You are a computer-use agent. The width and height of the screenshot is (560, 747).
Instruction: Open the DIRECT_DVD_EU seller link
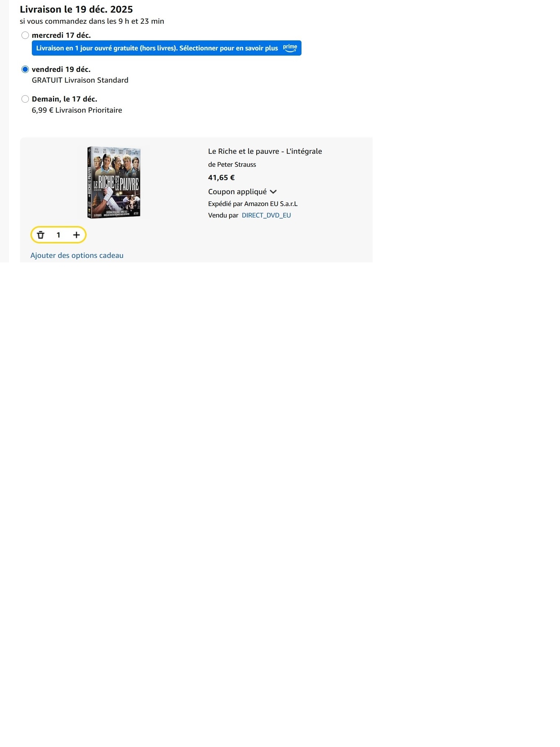click(266, 215)
